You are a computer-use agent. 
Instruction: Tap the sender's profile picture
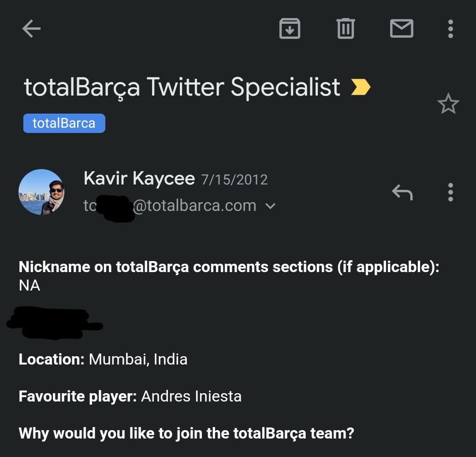pyautogui.click(x=41, y=192)
